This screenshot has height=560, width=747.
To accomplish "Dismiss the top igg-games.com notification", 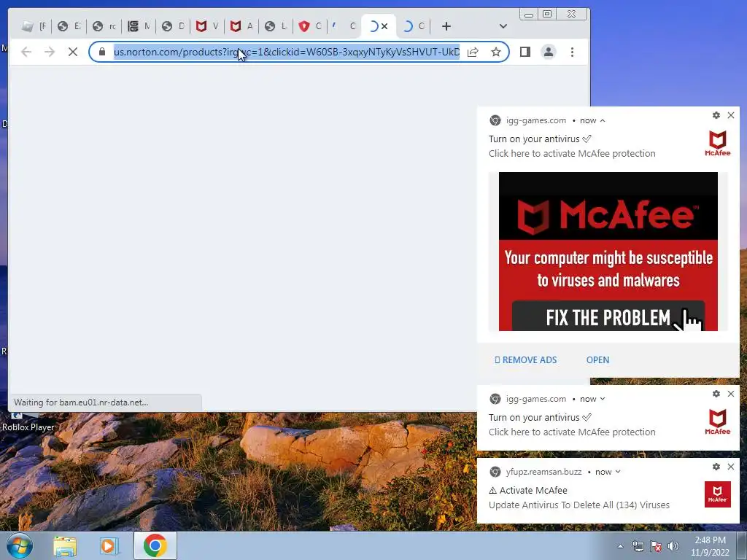I will point(731,115).
